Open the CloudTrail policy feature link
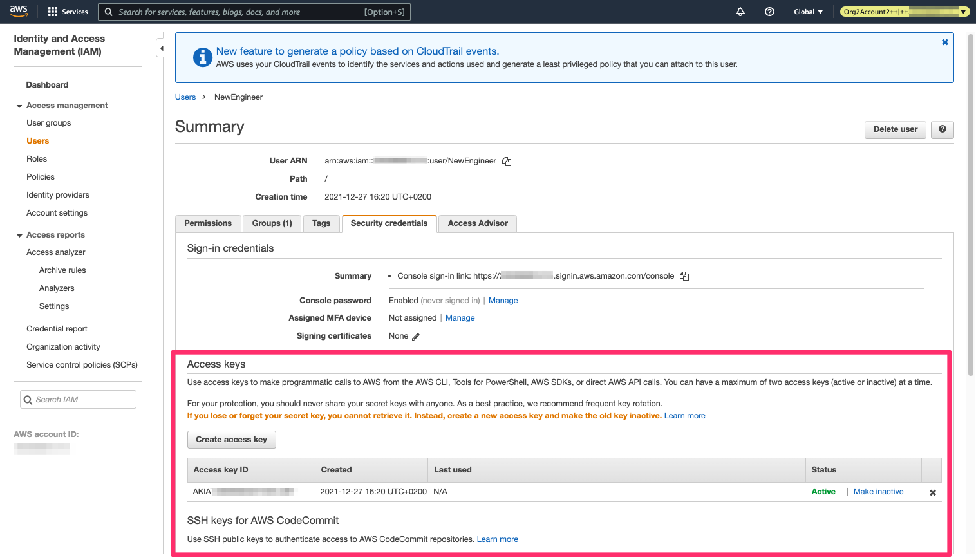 pos(357,51)
